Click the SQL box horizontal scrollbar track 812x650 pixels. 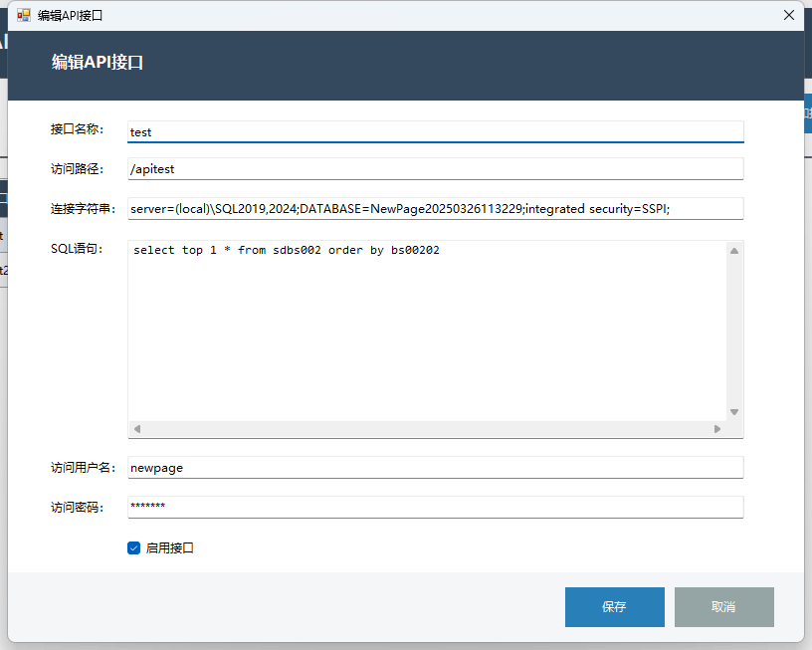(x=428, y=429)
